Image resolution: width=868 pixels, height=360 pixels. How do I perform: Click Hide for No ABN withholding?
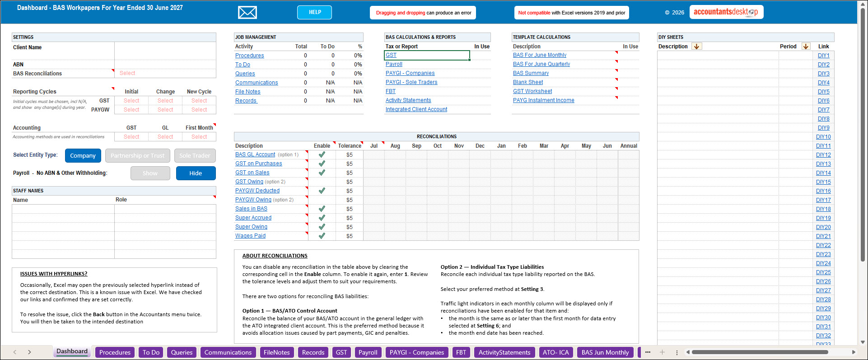(196, 173)
